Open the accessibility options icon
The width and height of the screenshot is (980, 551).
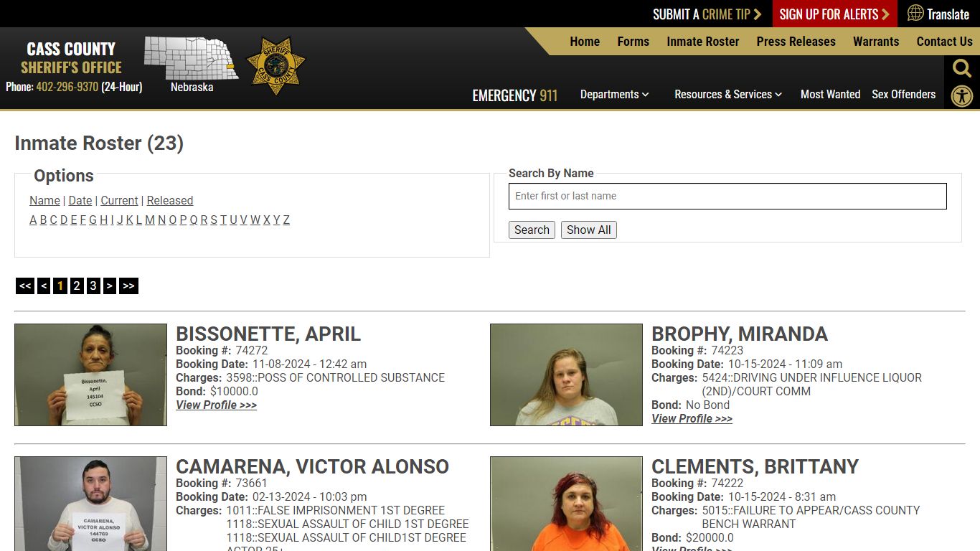pyautogui.click(x=961, y=96)
